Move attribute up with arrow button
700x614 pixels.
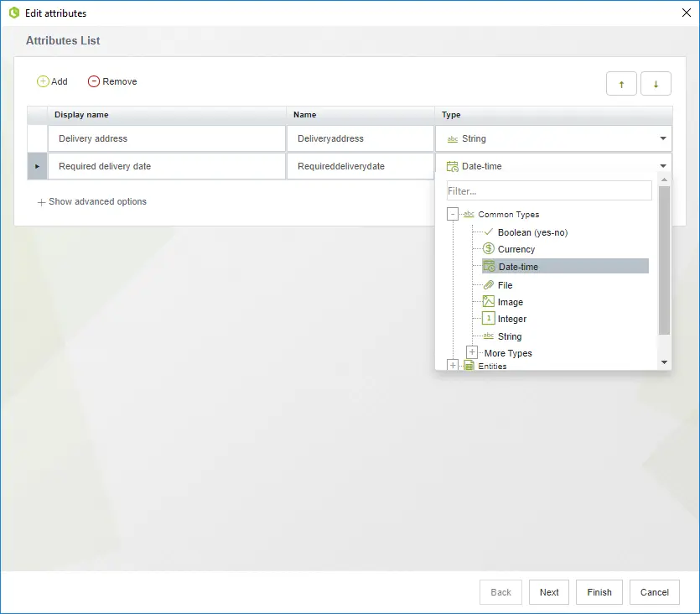click(x=621, y=84)
